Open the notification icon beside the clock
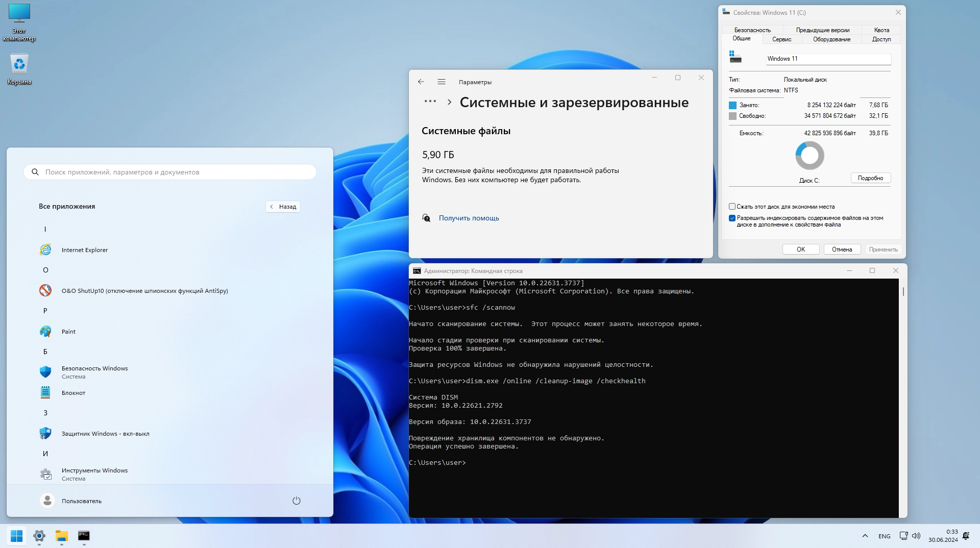The height and width of the screenshot is (548, 980). click(x=966, y=536)
